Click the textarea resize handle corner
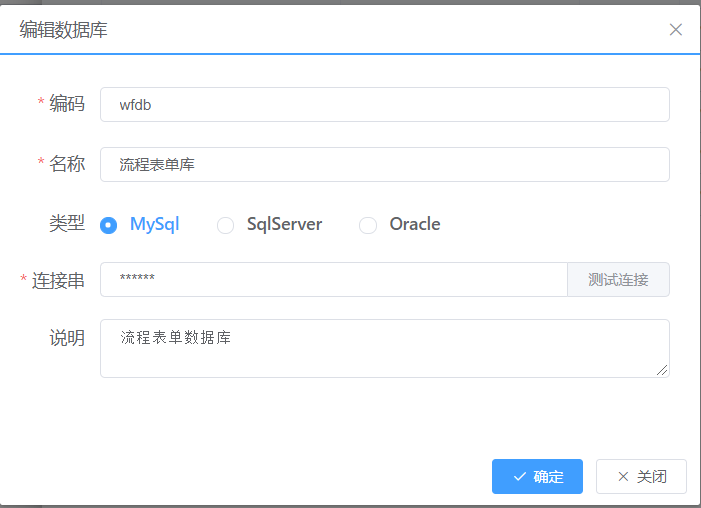Screen dimensions: 701x508 point(663,370)
